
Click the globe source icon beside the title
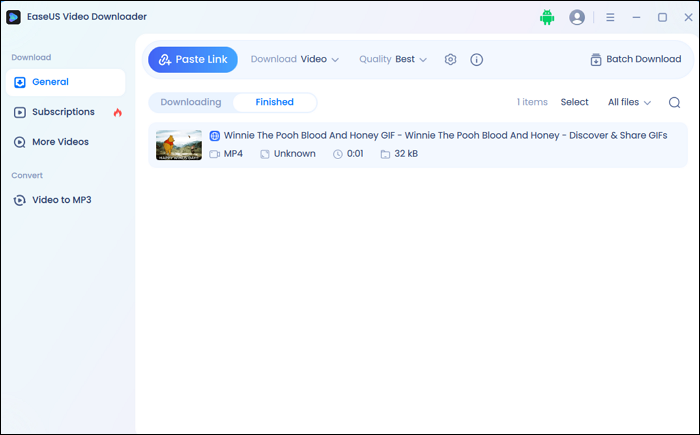coord(215,136)
